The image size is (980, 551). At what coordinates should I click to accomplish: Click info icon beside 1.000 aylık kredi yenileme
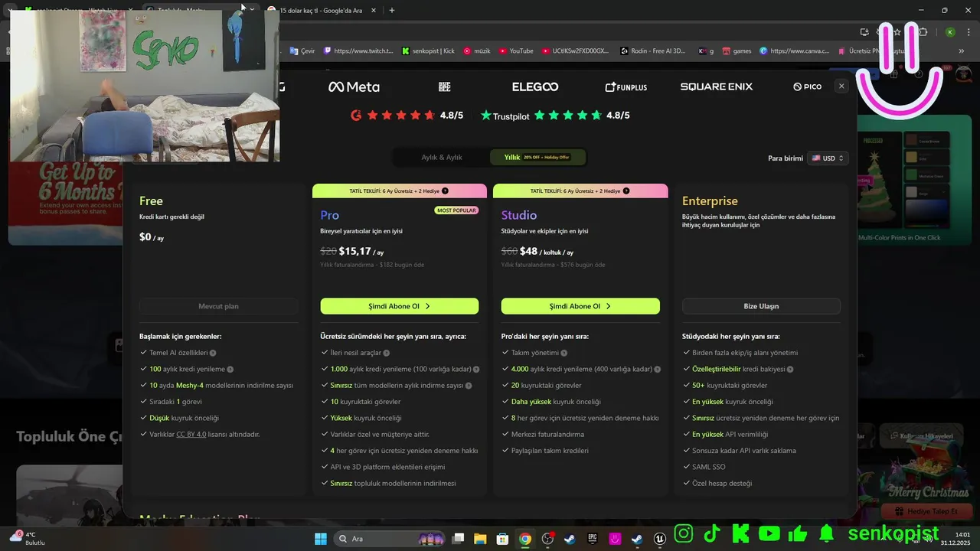point(476,370)
